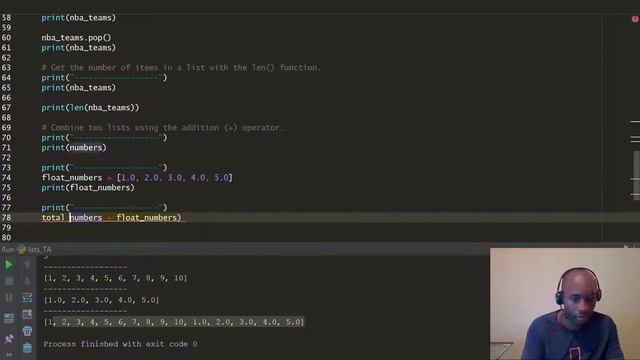Image resolution: width=640 pixels, height=360 pixels.
Task: Click 'float_numbers)' on line 78
Action: point(149,218)
